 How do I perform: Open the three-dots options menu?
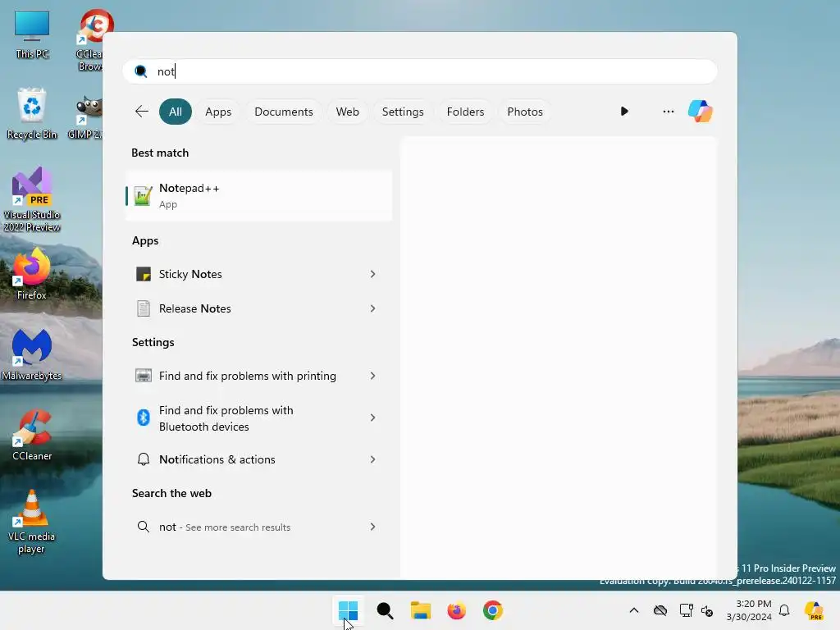pos(668,112)
